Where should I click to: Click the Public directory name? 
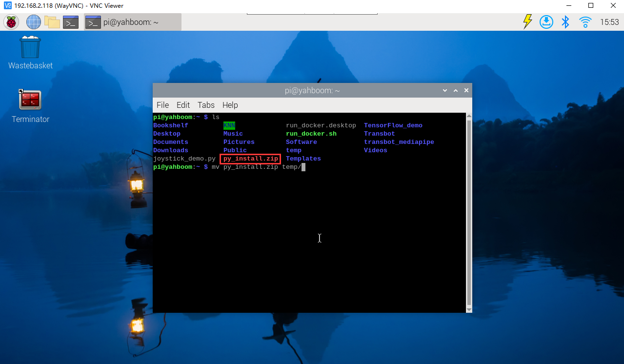tap(235, 150)
